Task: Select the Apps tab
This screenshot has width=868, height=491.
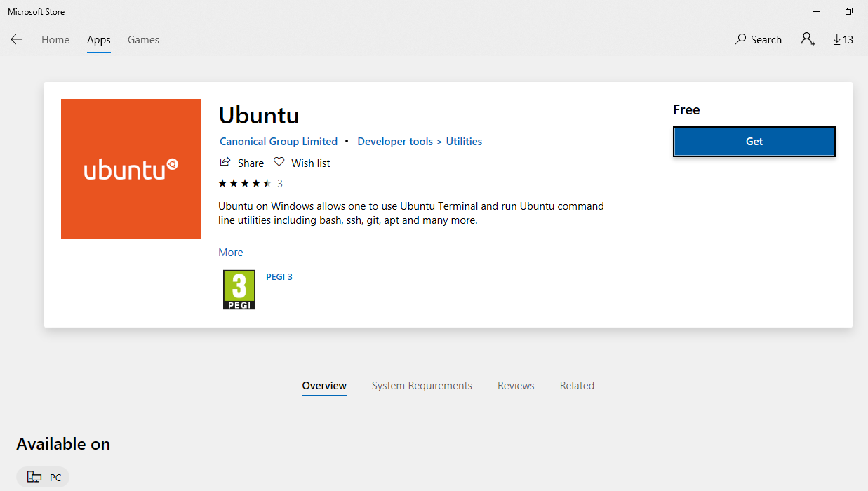Action: click(99, 40)
